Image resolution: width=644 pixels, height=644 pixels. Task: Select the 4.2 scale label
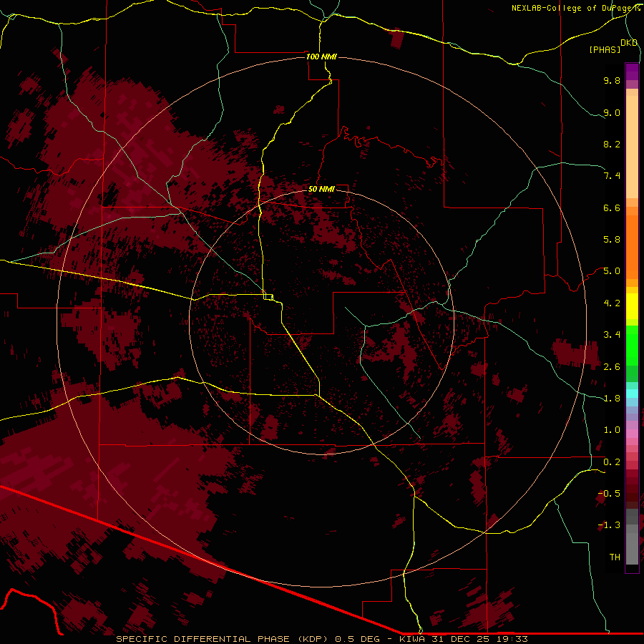(x=612, y=303)
